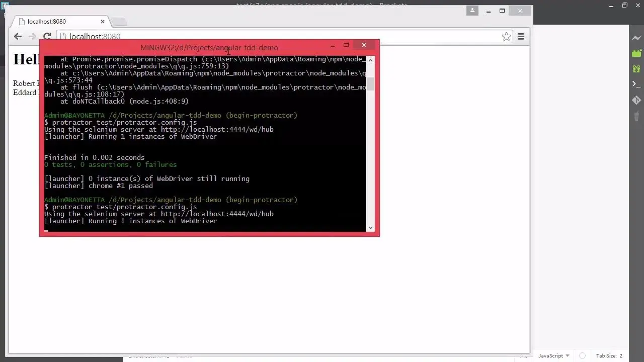644x362 pixels.
Task: Minimize the Chrome window
Action: click(x=489, y=11)
